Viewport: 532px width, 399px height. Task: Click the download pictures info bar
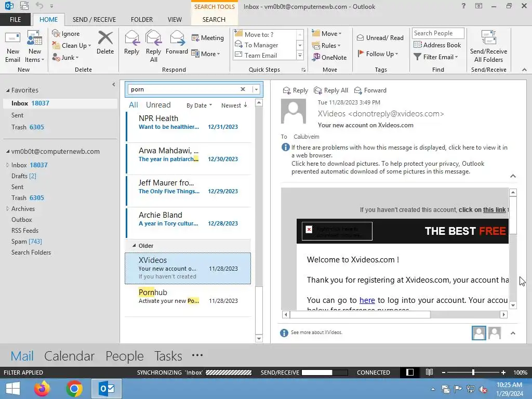click(x=388, y=168)
